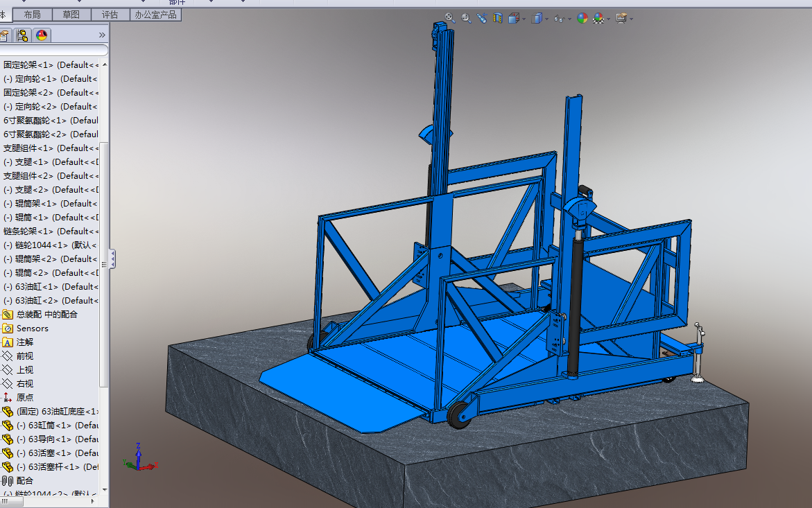Viewport: 812px width, 508px height.
Task: Select (-) 支腿<1> tree item
Action: [x=50, y=162]
